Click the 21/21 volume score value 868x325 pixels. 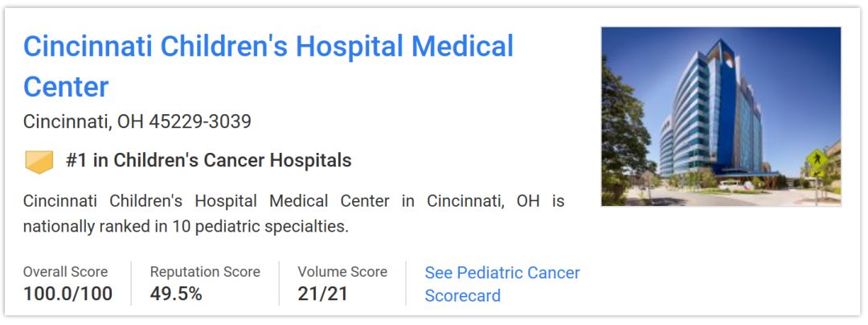click(322, 294)
